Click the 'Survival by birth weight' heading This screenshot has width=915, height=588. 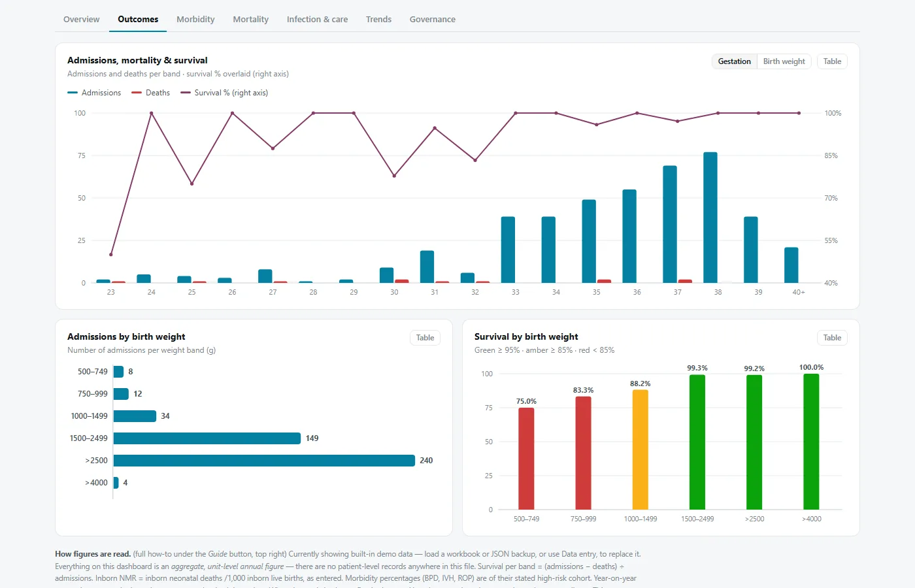coord(526,336)
